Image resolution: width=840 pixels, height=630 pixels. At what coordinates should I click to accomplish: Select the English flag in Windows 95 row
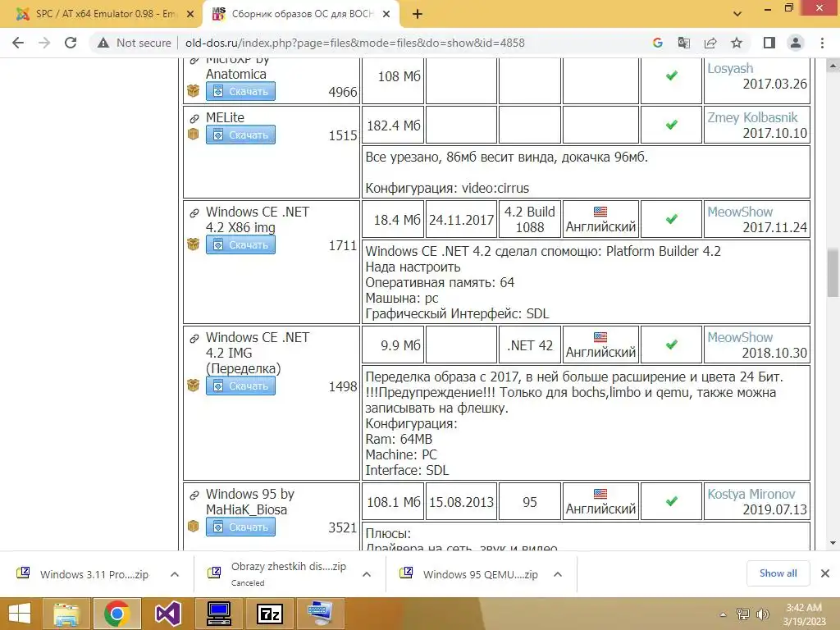click(x=600, y=493)
